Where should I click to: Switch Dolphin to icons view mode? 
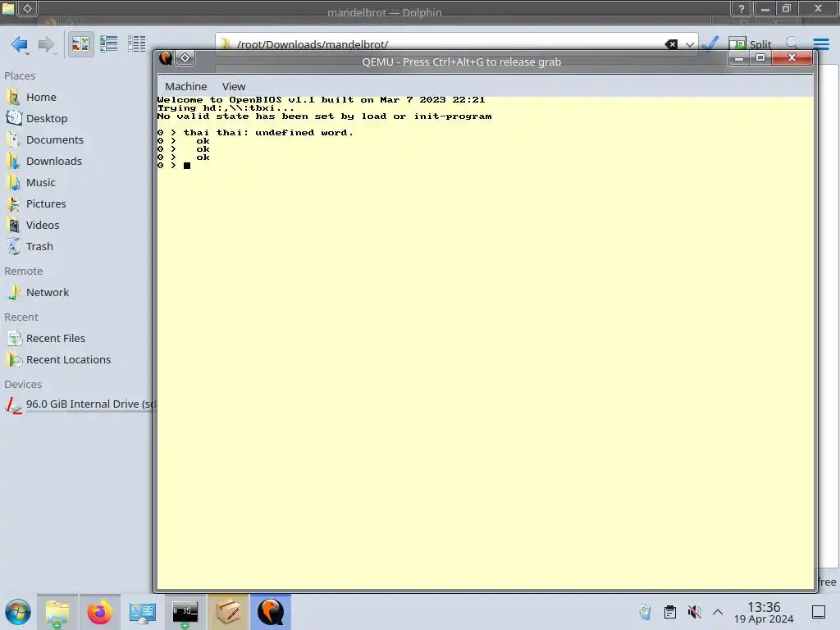click(80, 44)
